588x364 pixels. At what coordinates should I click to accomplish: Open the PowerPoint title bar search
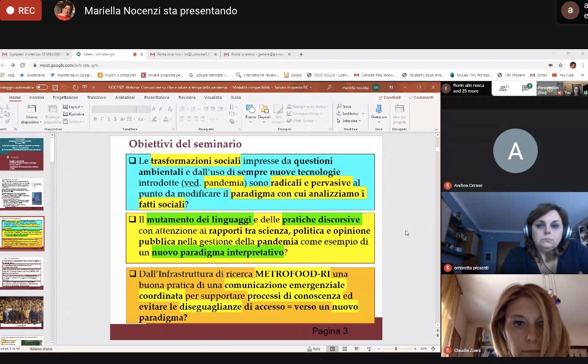click(329, 87)
